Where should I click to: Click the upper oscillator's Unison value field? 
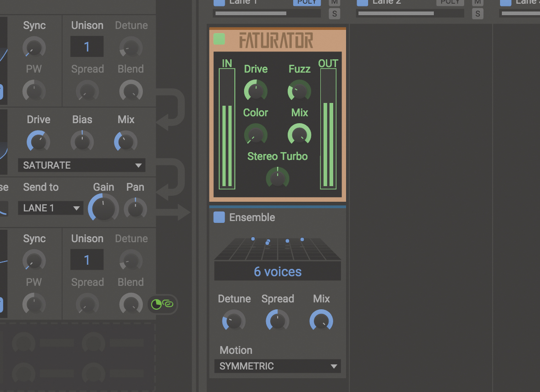click(87, 46)
